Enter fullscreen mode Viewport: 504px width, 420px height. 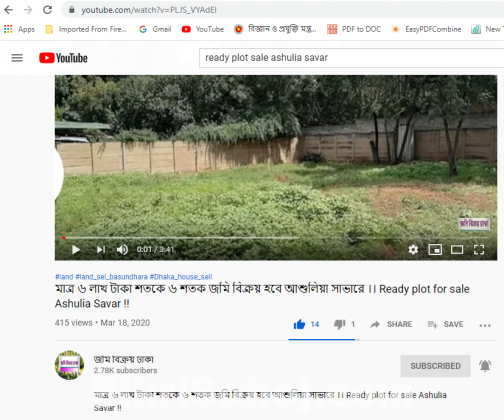479,249
